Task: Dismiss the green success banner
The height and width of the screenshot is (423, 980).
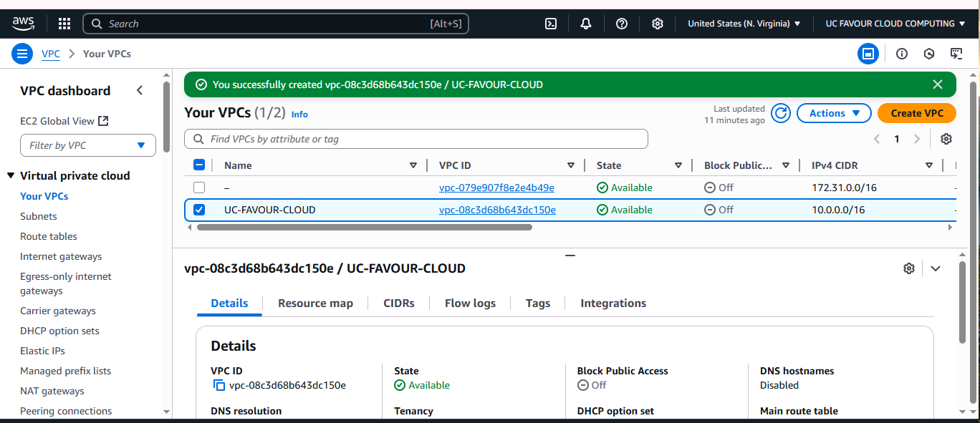Action: tap(938, 84)
